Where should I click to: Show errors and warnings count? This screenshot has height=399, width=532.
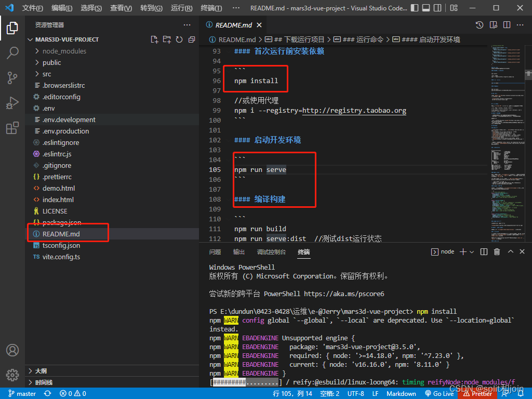(73, 393)
